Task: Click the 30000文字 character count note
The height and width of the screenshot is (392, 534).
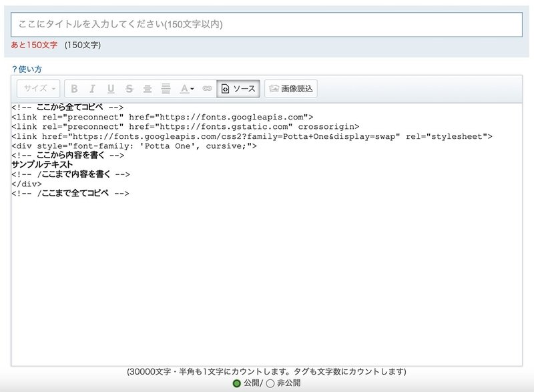Action: pos(266,371)
